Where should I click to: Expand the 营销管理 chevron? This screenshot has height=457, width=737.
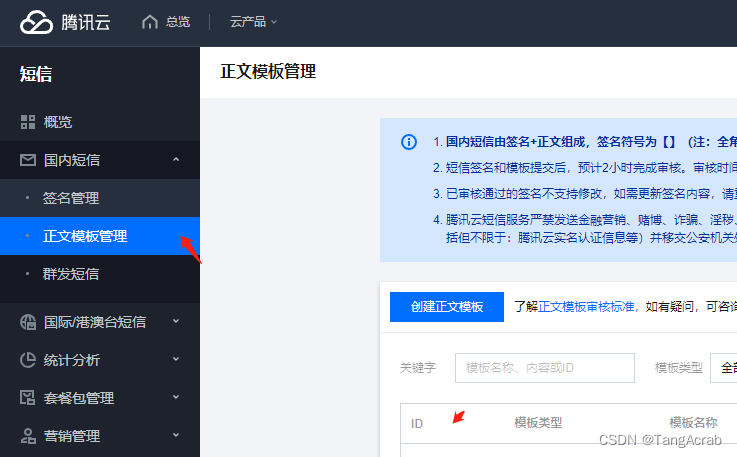pos(176,435)
